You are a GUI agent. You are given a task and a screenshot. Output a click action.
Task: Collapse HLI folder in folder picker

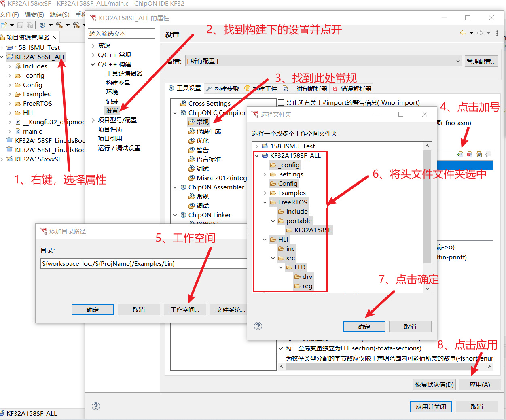265,240
